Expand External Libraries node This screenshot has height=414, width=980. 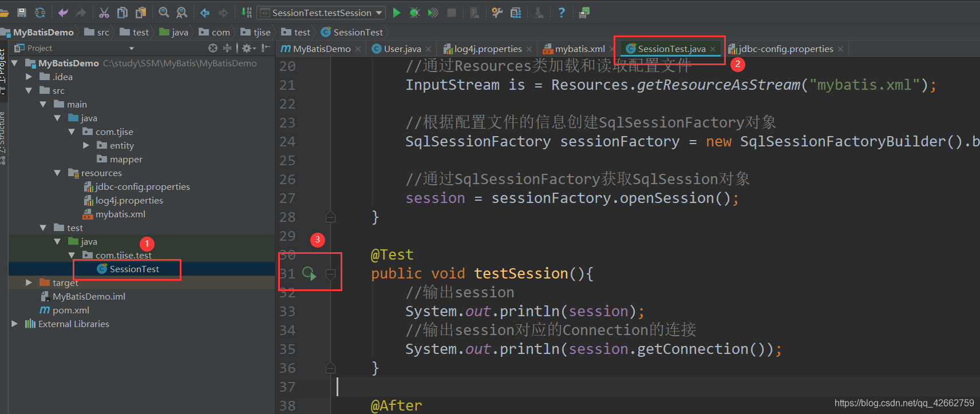(15, 324)
